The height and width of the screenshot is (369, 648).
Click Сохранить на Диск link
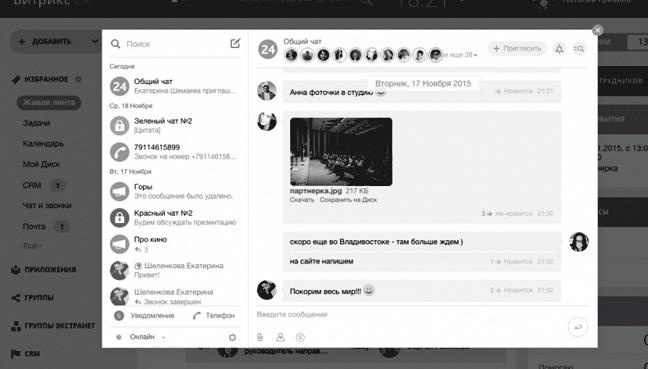point(348,200)
